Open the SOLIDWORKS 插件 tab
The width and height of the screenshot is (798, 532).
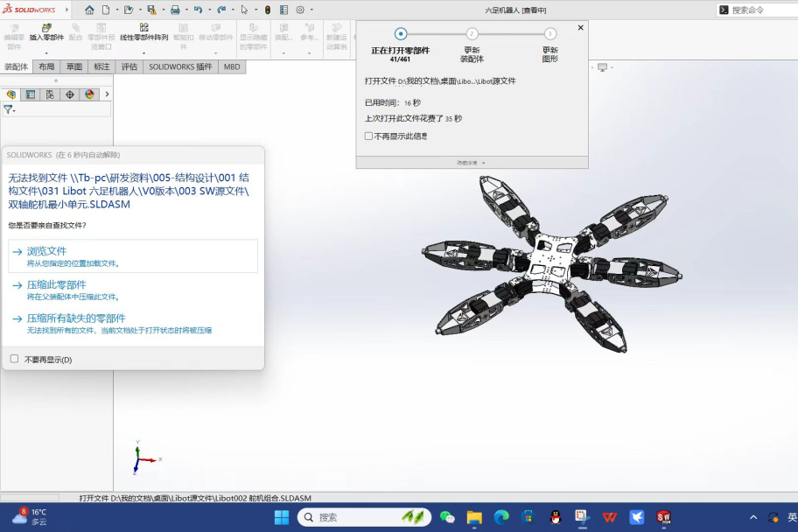[180, 66]
